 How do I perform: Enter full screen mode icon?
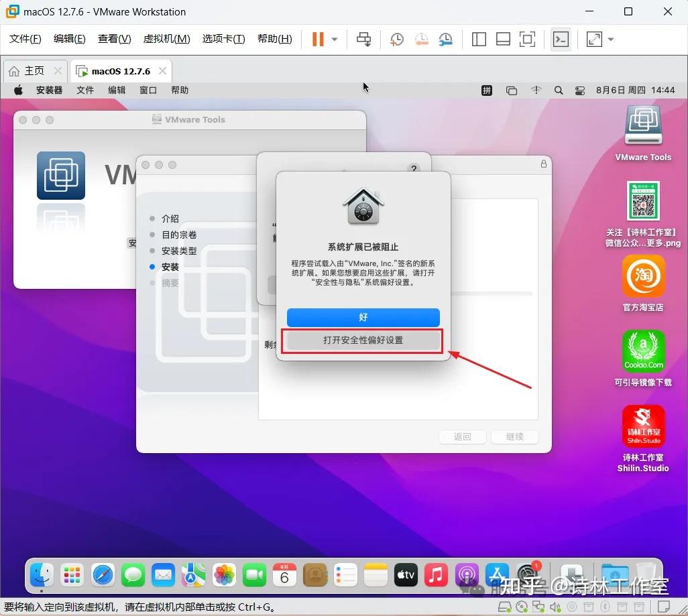coord(528,39)
